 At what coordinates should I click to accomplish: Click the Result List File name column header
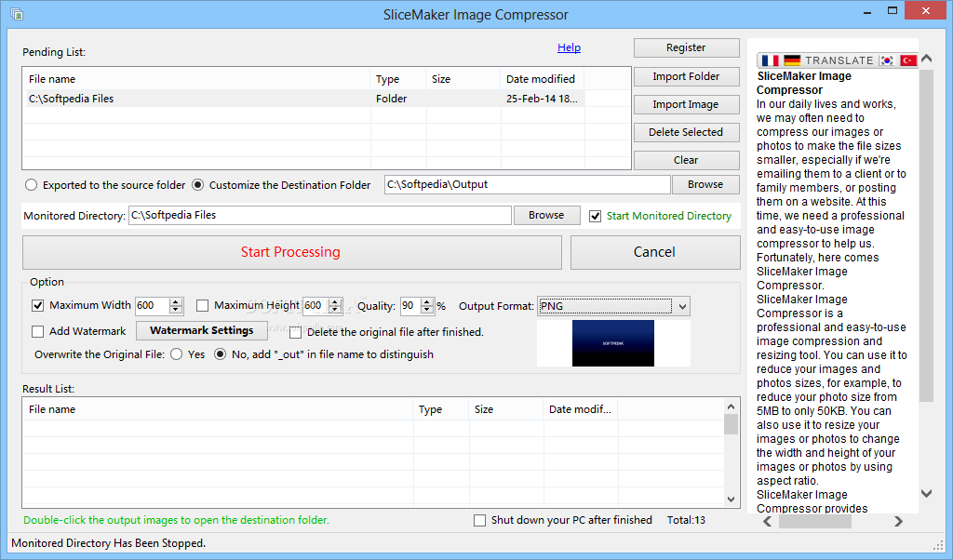coord(218,409)
